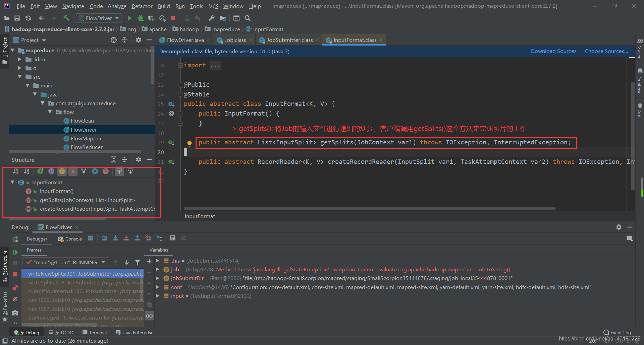Expand the jobSubmitDir variable node

(157, 278)
